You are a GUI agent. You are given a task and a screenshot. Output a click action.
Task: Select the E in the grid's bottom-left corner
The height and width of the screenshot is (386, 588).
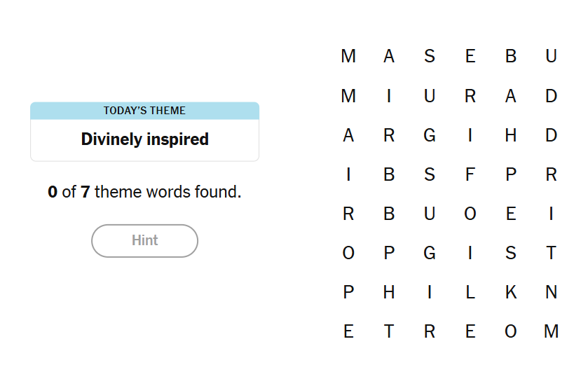[348, 332]
